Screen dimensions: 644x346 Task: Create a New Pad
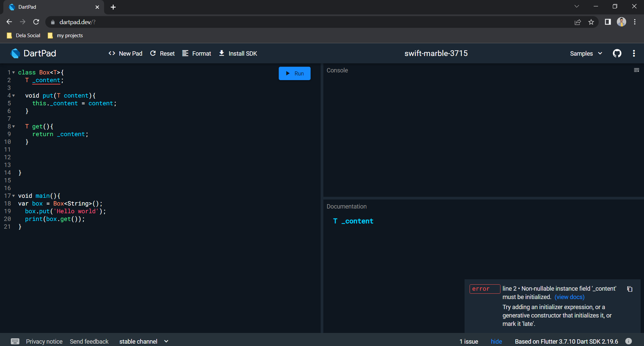(x=125, y=53)
